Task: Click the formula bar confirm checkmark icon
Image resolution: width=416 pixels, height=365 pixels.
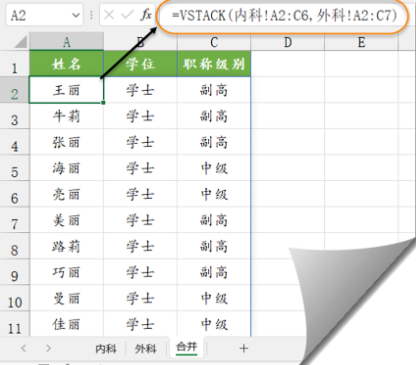Action: point(127,15)
